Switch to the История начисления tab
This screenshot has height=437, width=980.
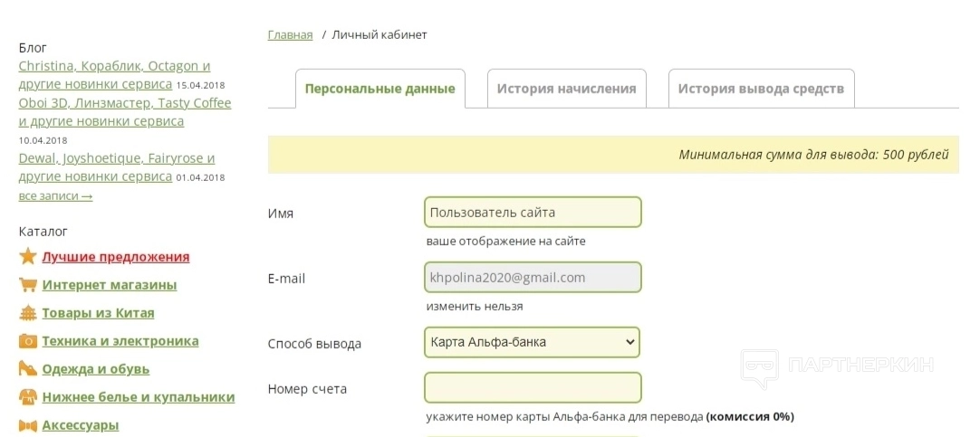click(566, 89)
